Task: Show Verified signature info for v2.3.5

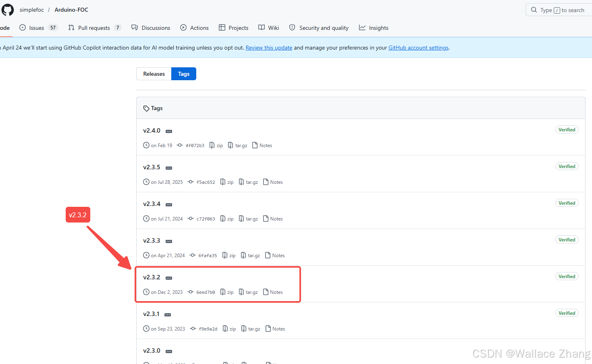Action: 567,166
